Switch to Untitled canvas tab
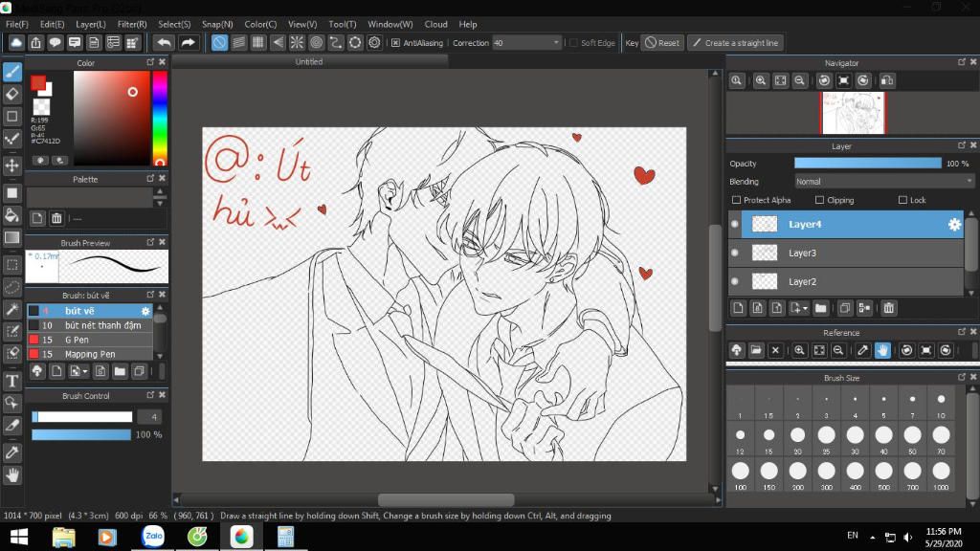The image size is (980, 551). (309, 61)
